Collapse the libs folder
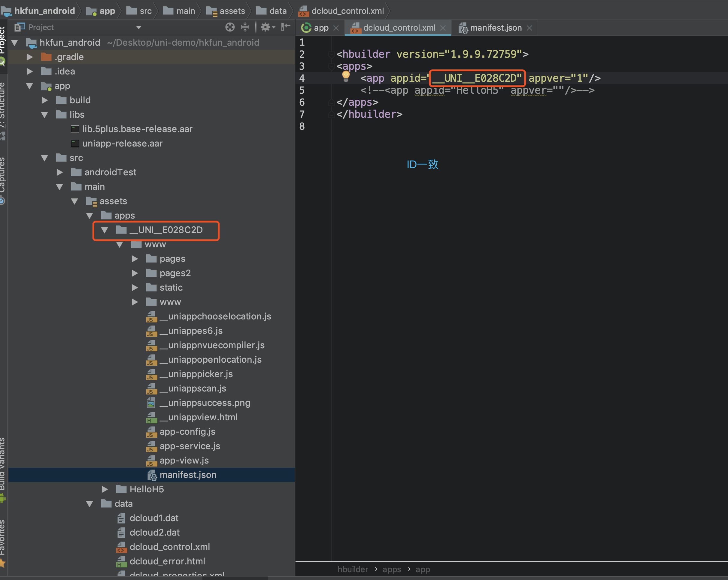728x580 pixels. click(x=44, y=115)
